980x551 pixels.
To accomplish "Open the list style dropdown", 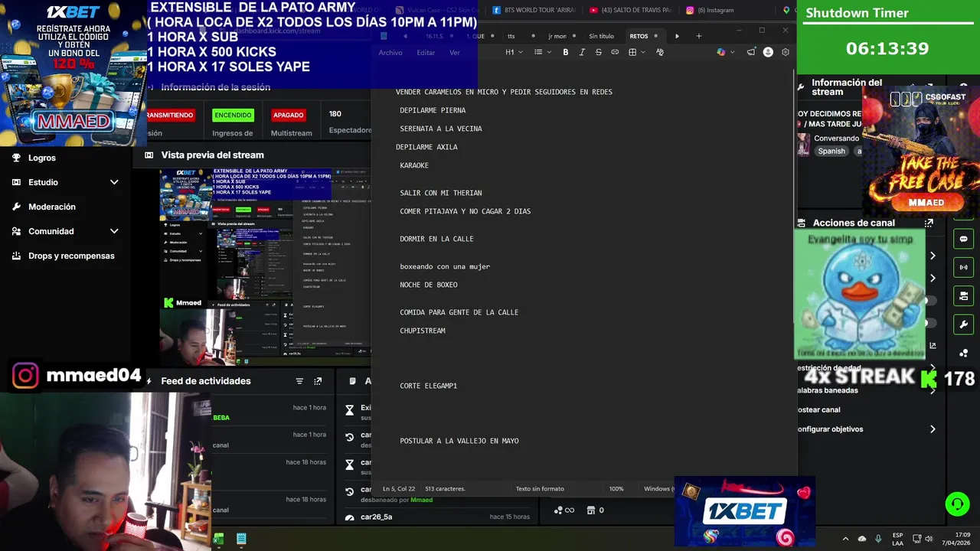I will (x=543, y=52).
